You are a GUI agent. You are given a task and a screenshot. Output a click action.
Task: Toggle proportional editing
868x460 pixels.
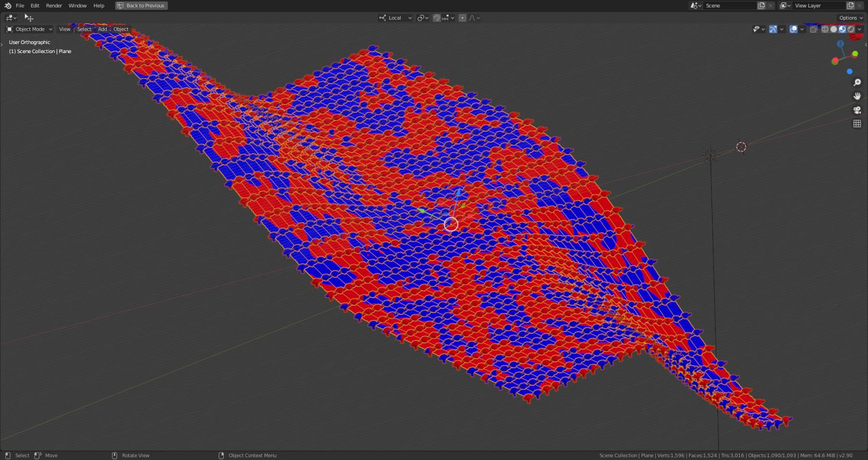(x=462, y=18)
